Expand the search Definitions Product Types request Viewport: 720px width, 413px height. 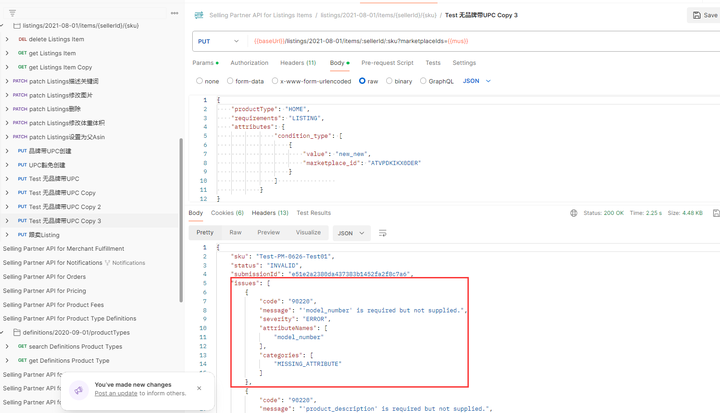(x=7, y=346)
